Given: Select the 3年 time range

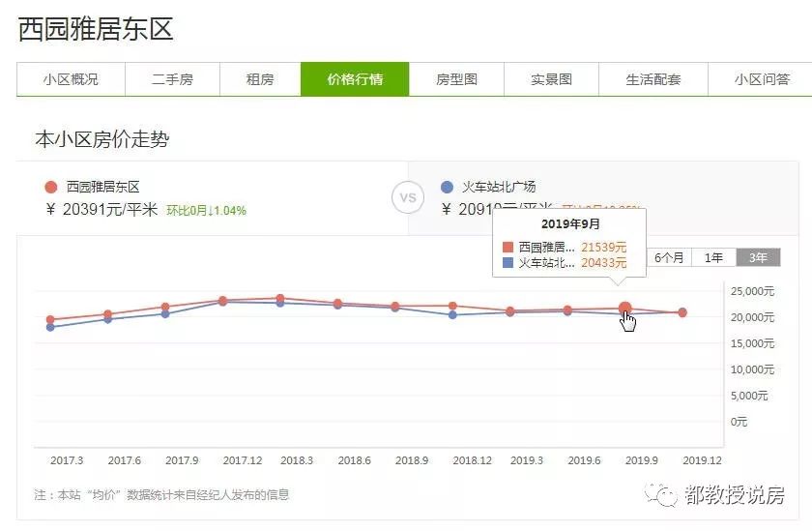Looking at the screenshot, I should click(x=758, y=257).
